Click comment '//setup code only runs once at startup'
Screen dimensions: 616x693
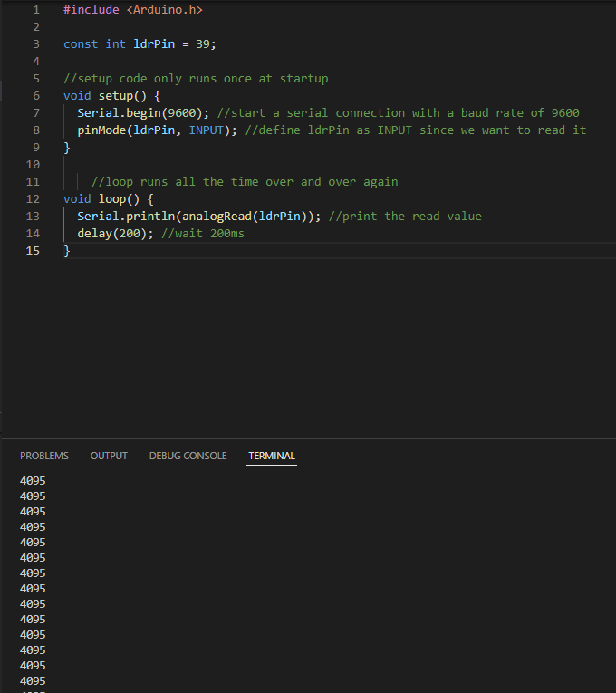tap(196, 79)
